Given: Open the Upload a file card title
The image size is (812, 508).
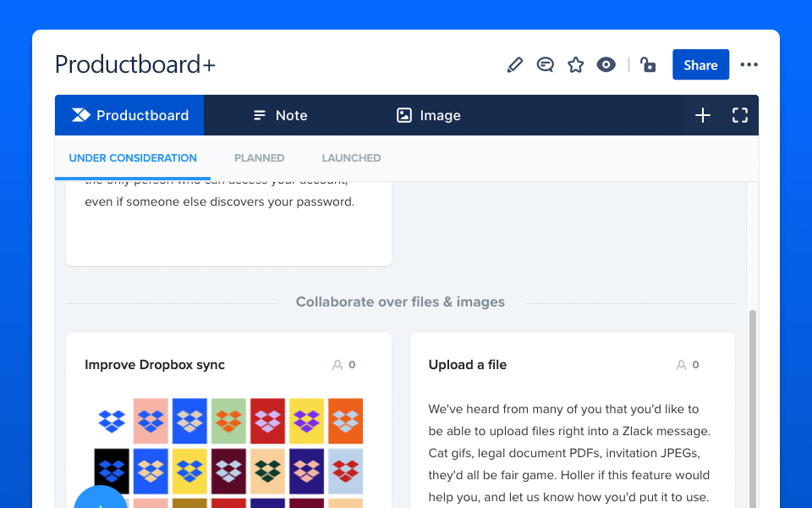Looking at the screenshot, I should pos(468,365).
